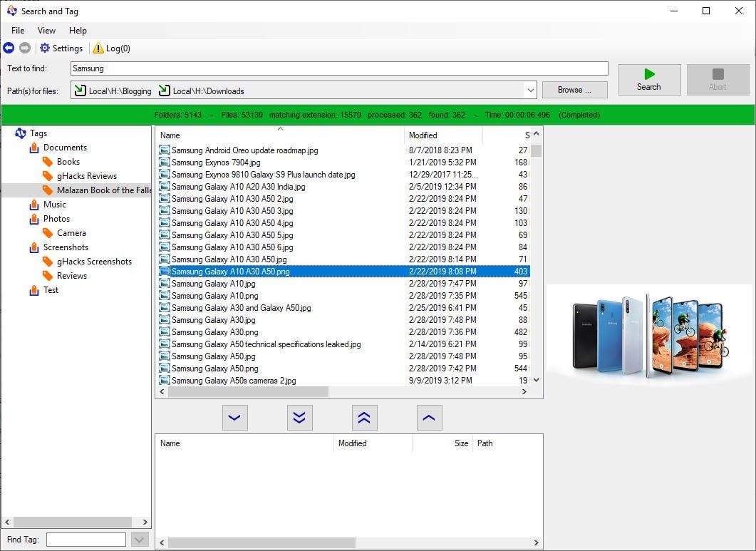This screenshot has width=756, height=551.
Task: Click the Find Tag input field
Action: [86, 540]
